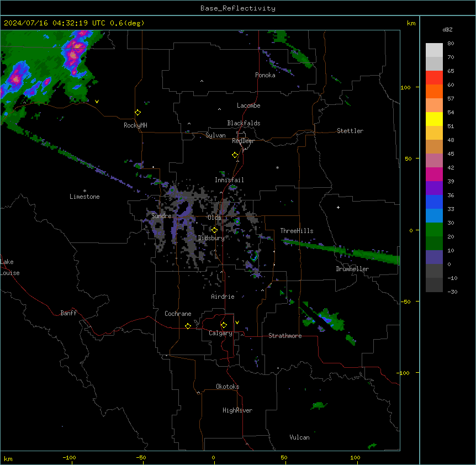The width and height of the screenshot is (476, 465).
Task: Select the slate purple 10-0 dBZ swatch
Action: [x=434, y=257]
